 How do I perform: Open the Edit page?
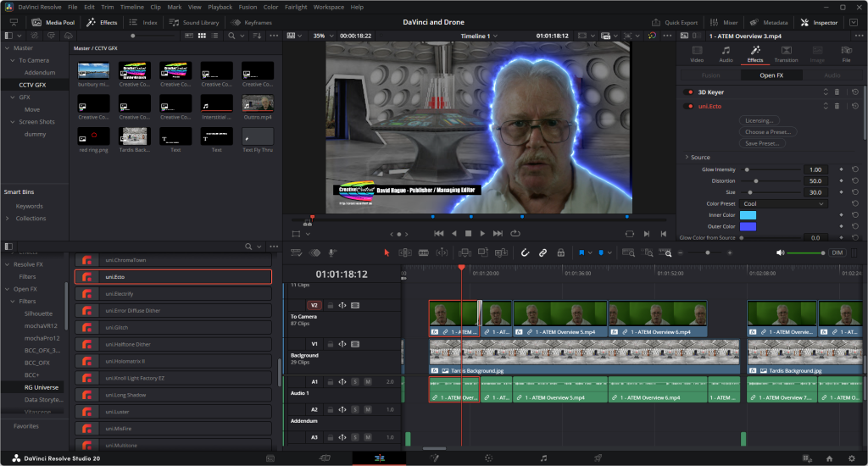point(379,458)
